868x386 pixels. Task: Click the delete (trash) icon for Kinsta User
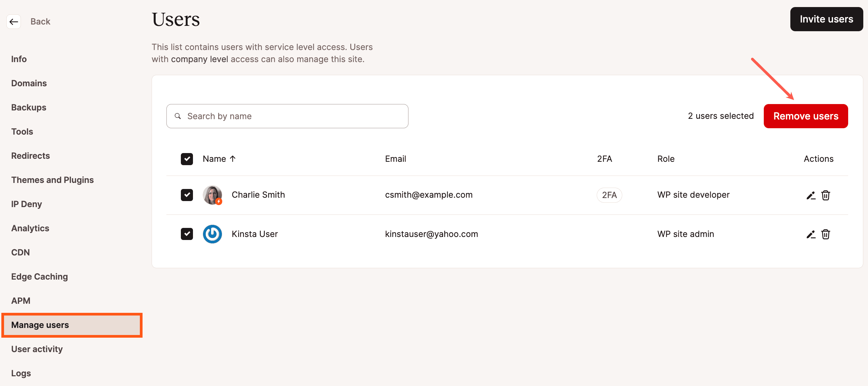coord(826,234)
